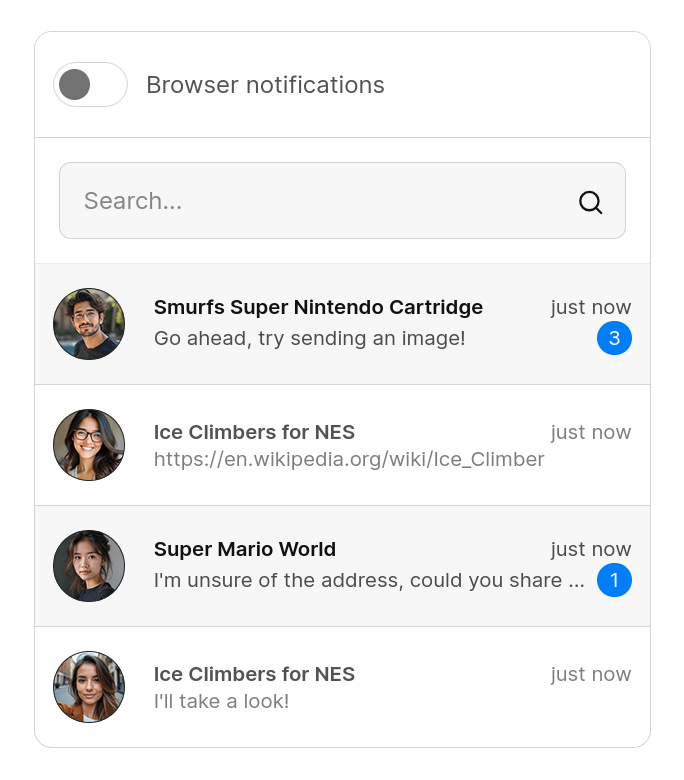Screen dimensions: 684x780
Task: Click avatar in Super Mario World conversation
Action: [89, 566]
